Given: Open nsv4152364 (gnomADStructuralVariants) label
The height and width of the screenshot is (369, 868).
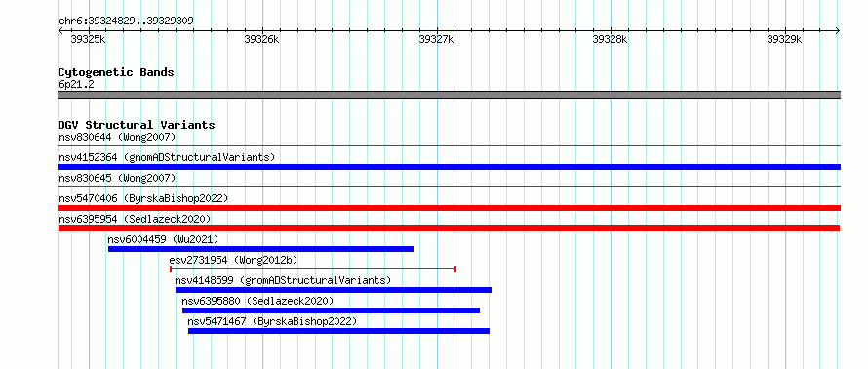Looking at the screenshot, I should (x=167, y=157).
